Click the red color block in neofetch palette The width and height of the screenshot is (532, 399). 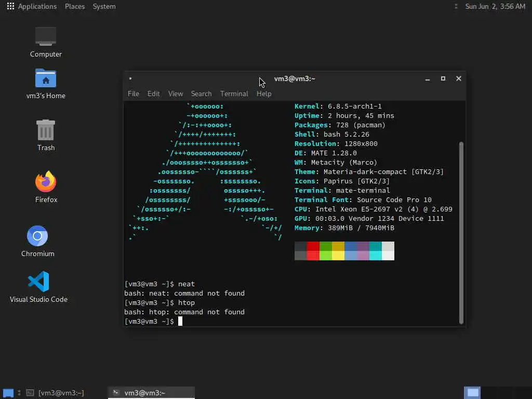coord(313,251)
